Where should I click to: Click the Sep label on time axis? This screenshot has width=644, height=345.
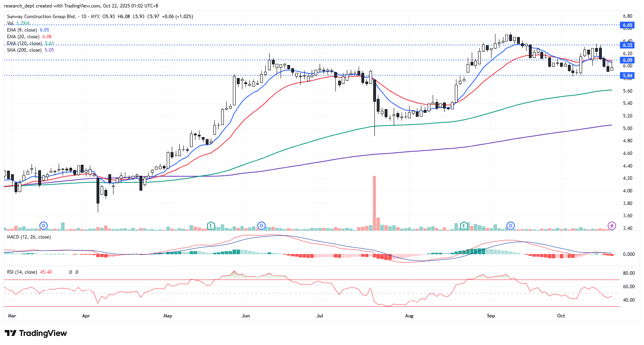[491, 316]
